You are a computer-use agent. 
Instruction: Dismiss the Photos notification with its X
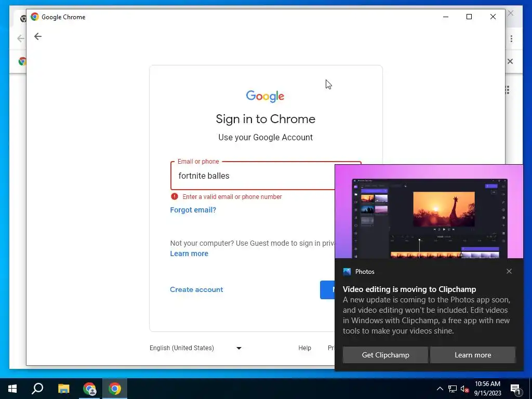click(x=509, y=271)
